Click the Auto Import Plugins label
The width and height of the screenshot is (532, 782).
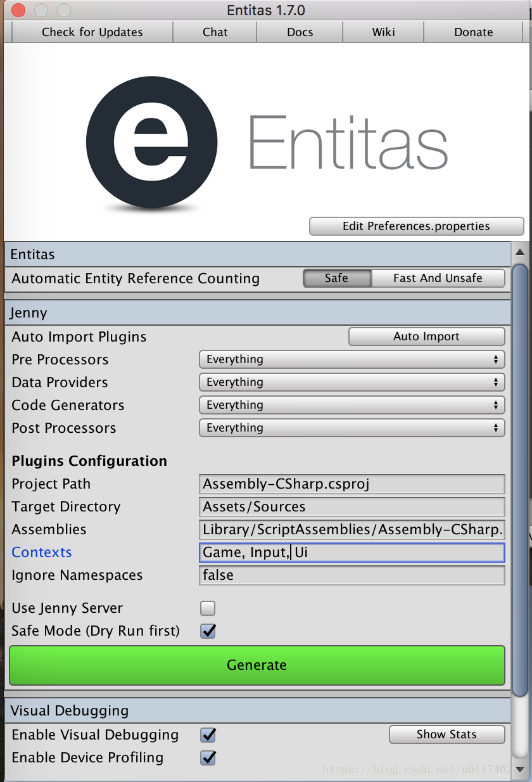tap(79, 337)
